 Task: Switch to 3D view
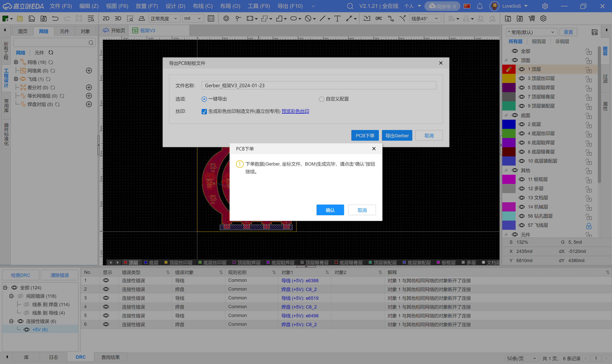(x=118, y=19)
